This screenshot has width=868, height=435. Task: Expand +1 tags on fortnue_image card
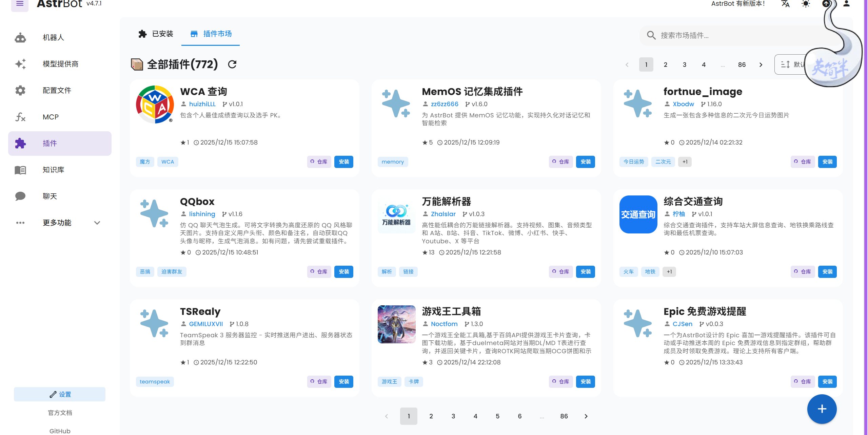[x=685, y=162]
